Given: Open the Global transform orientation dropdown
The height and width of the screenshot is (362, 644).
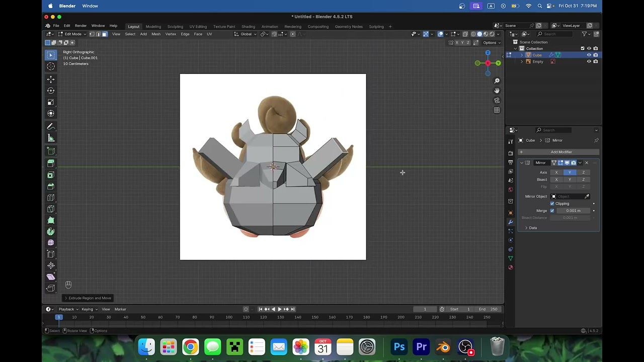Looking at the screenshot, I should click(x=246, y=34).
